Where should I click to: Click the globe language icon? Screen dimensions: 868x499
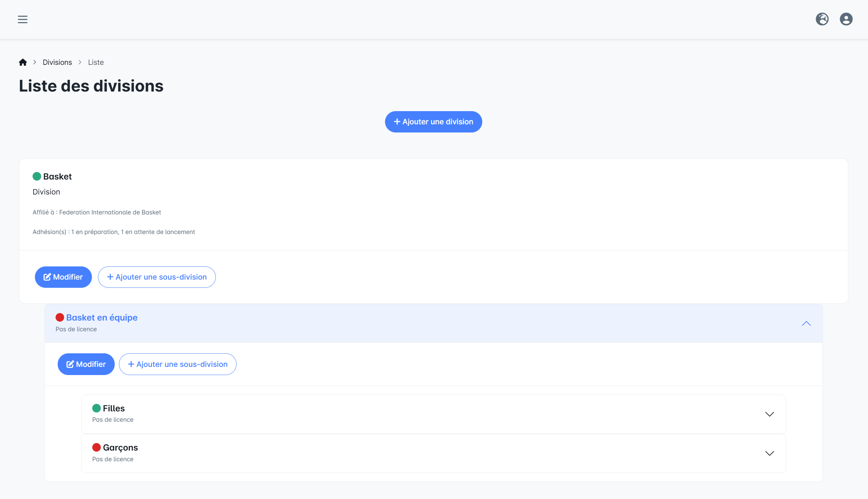pyautogui.click(x=822, y=19)
